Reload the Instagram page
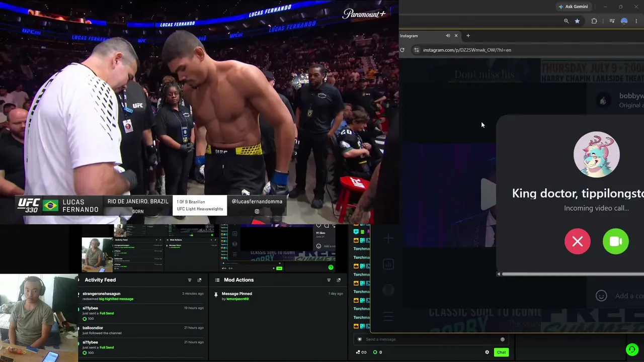Screen dimensions: 644x362 402,50
